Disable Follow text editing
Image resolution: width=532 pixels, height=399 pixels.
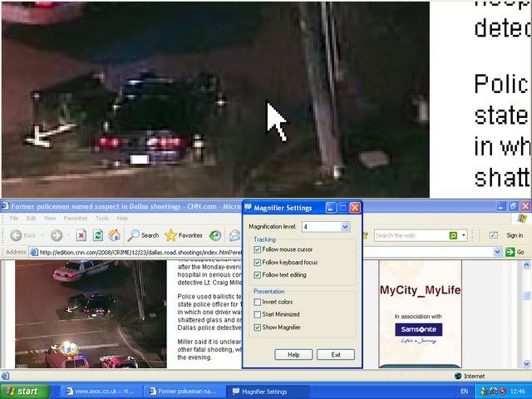click(257, 275)
